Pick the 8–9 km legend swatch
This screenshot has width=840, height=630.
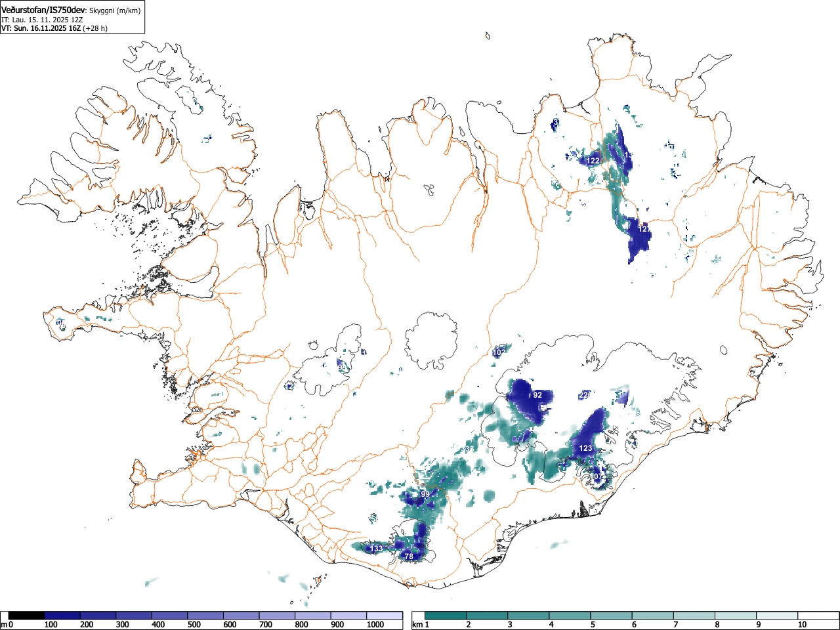tap(735, 616)
